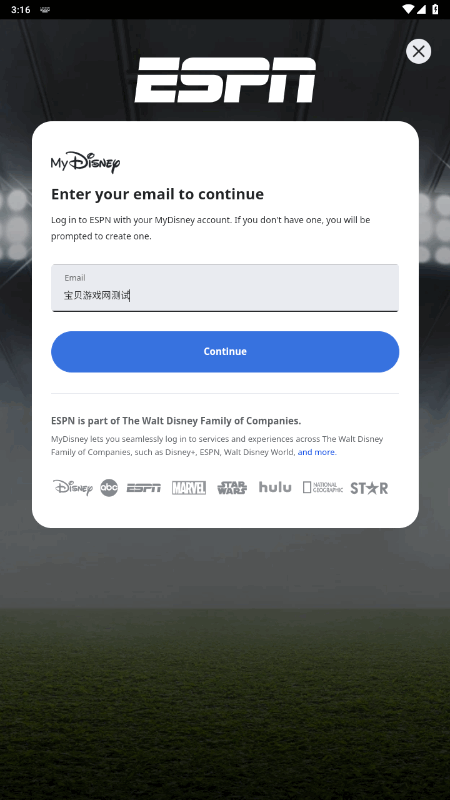
Task: Focus the Email input field
Action: tap(225, 288)
